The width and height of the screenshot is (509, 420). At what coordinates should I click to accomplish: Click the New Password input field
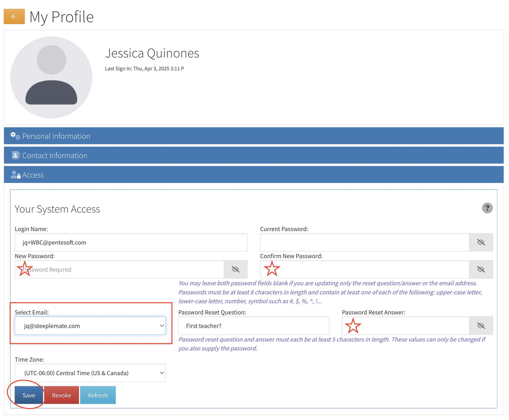point(119,270)
